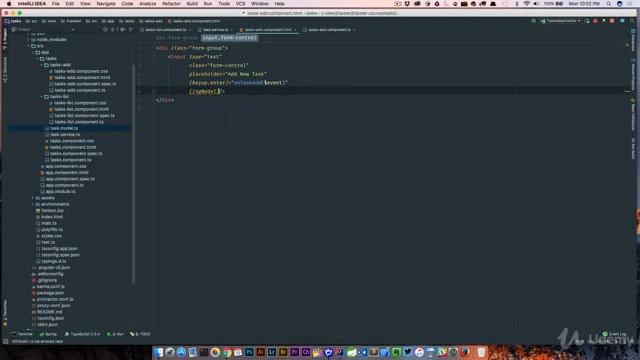Open the Spring tool window
Image resolution: width=640 pixels, height=360 pixels.
48,334
